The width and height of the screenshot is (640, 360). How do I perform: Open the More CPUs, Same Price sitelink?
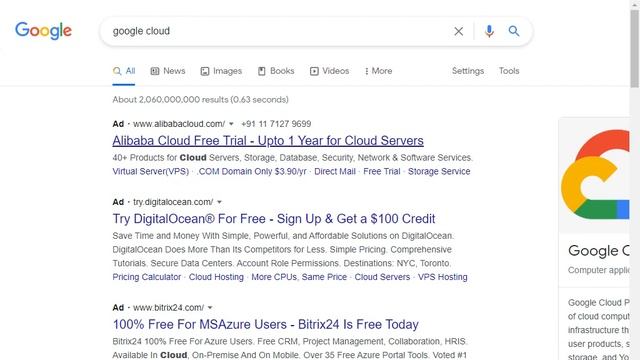(299, 277)
